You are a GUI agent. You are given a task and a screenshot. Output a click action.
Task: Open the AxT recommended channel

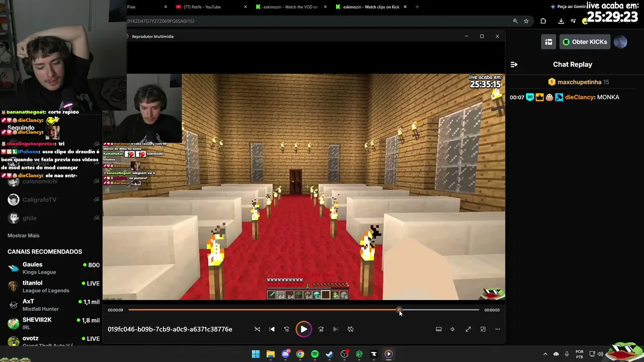click(x=50, y=305)
